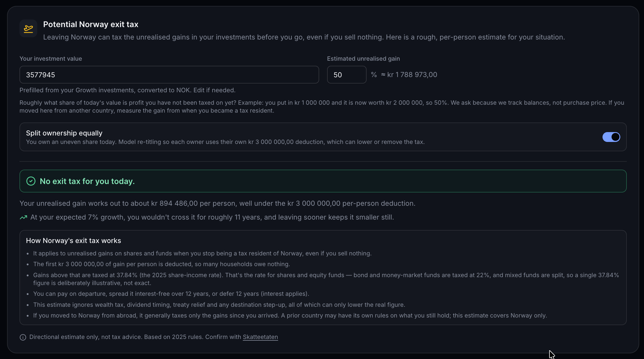Click the trending-up growth arrow icon

tap(23, 217)
